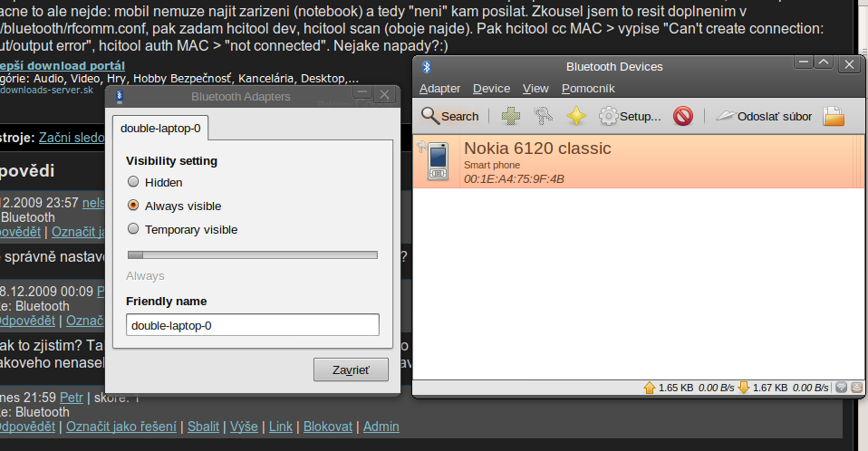Click Odoslať súbor send file button
This screenshot has width=868, height=451.
tap(764, 116)
